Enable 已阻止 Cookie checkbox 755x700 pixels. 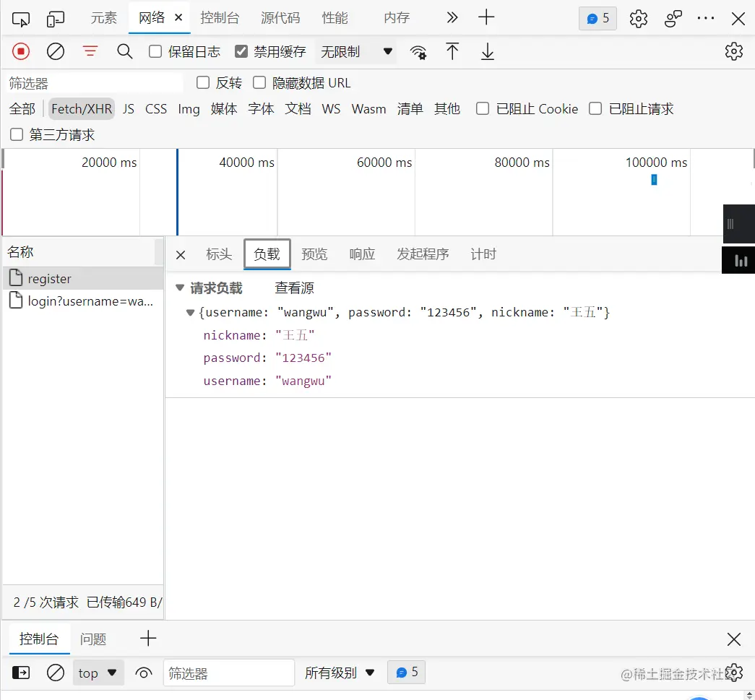pyautogui.click(x=482, y=108)
